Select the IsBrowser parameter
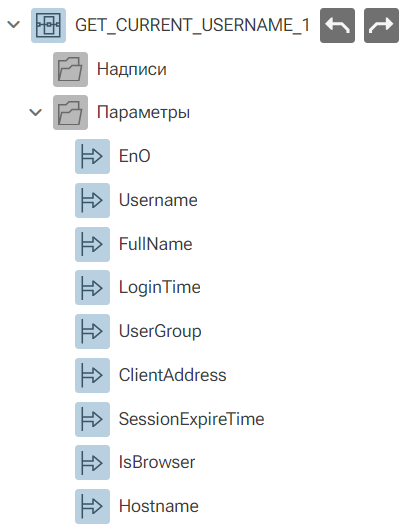 coord(157,462)
